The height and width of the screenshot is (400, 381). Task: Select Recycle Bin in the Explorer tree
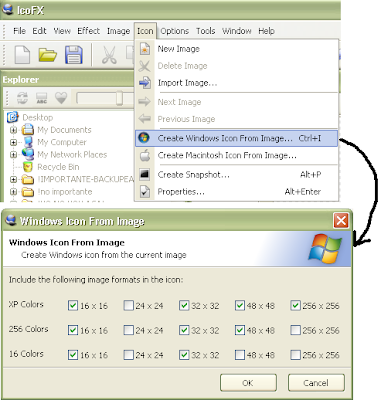click(58, 167)
